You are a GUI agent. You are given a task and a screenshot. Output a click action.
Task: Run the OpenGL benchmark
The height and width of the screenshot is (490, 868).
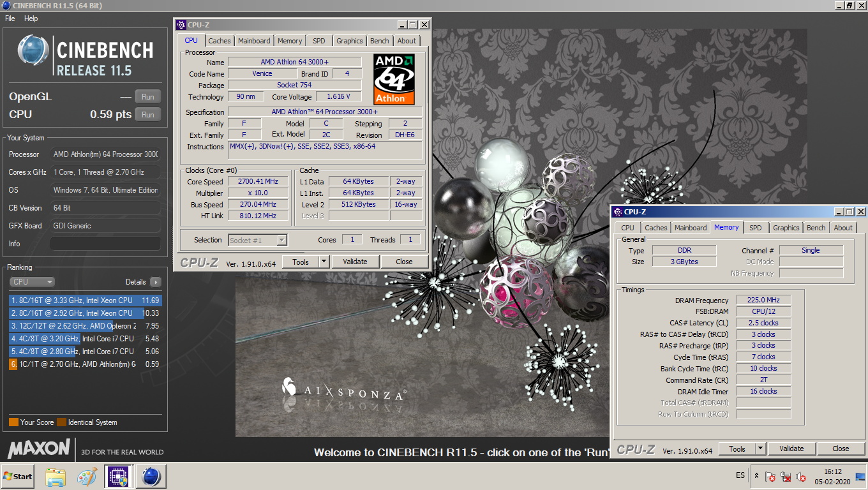pos(147,97)
